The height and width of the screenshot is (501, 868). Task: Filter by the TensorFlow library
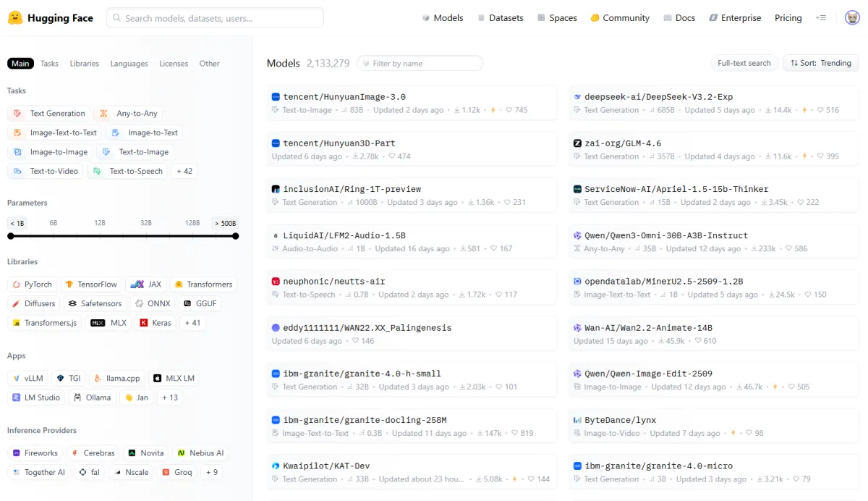(x=91, y=285)
